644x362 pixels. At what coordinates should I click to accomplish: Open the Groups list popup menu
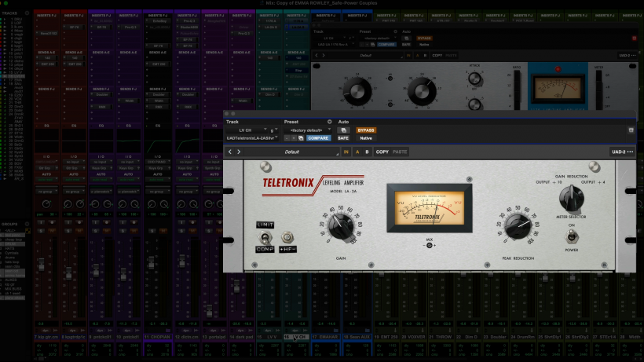27,224
